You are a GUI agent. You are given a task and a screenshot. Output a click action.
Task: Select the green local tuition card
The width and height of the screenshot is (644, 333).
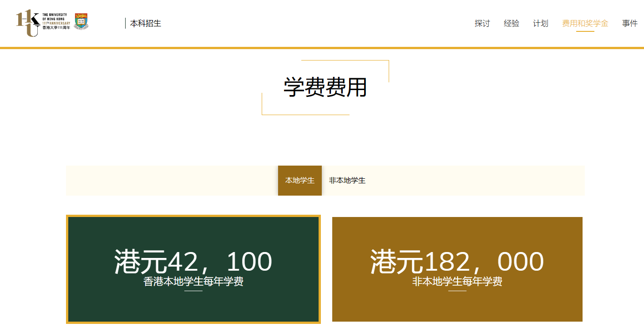click(x=193, y=305)
